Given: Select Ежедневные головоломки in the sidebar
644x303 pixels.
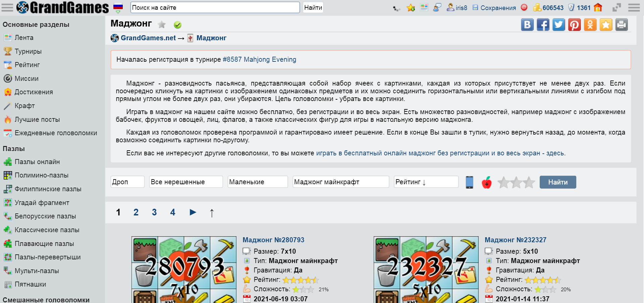Looking at the screenshot, I should click(x=56, y=133).
